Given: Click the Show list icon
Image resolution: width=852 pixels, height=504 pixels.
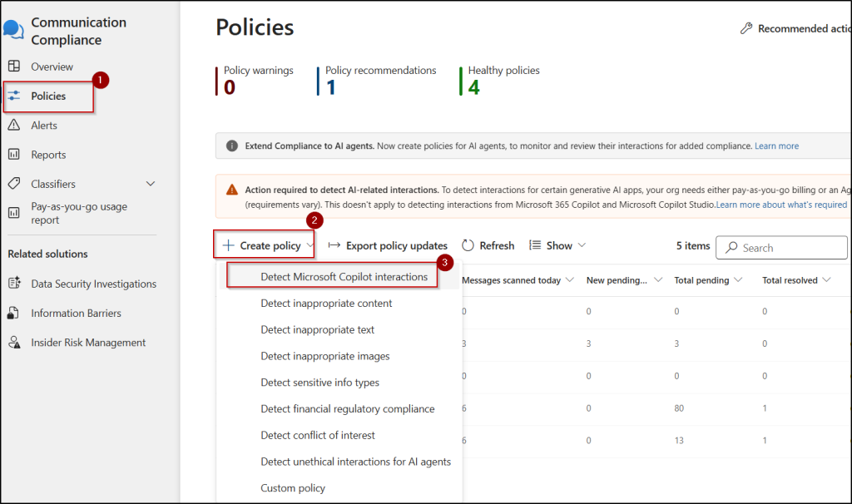Looking at the screenshot, I should click(x=535, y=245).
